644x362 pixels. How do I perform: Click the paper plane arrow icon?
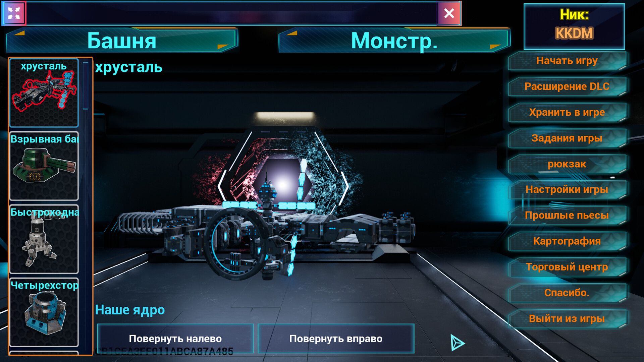coord(458,343)
